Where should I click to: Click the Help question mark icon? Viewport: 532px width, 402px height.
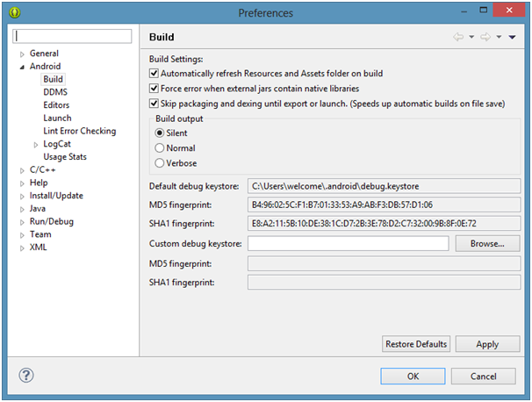[26, 376]
